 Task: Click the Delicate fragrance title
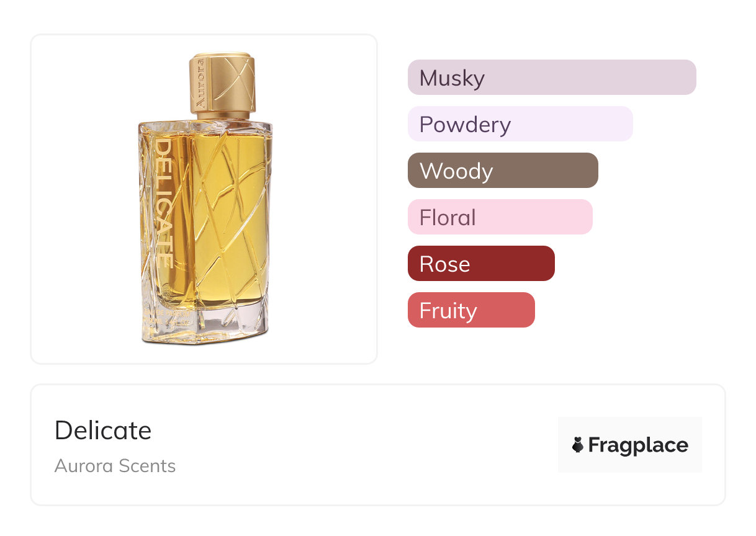point(103,431)
